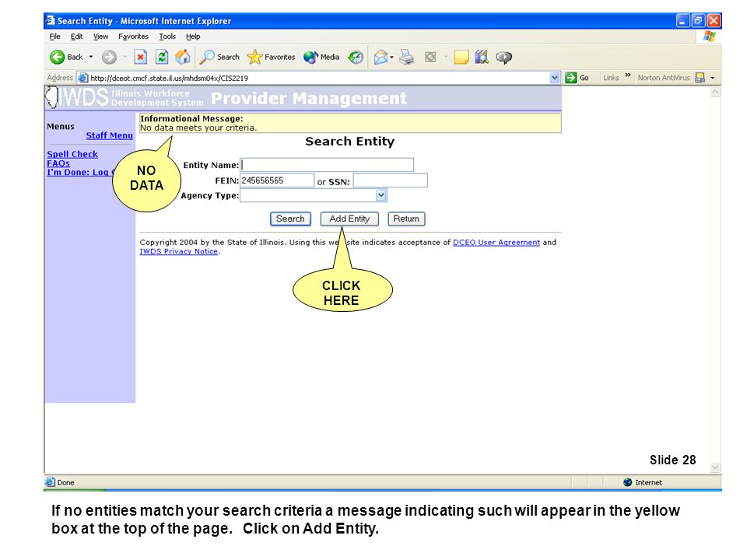Go to Home page icon
Viewport: 747px width, 560px height.
tap(183, 57)
